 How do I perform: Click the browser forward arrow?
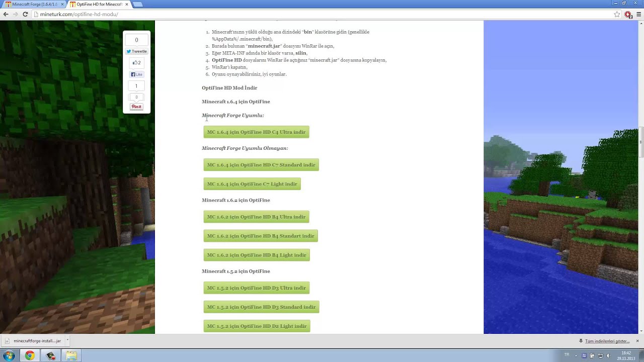15,14
